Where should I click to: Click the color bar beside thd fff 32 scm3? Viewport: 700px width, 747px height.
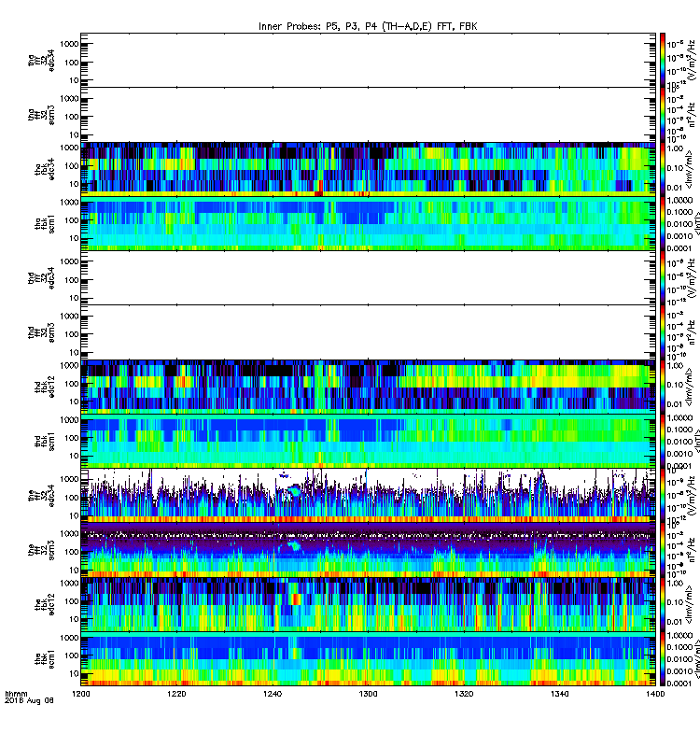tap(663, 332)
